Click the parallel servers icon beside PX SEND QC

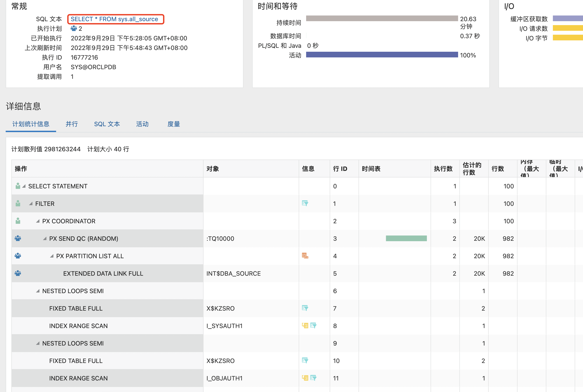(18, 238)
